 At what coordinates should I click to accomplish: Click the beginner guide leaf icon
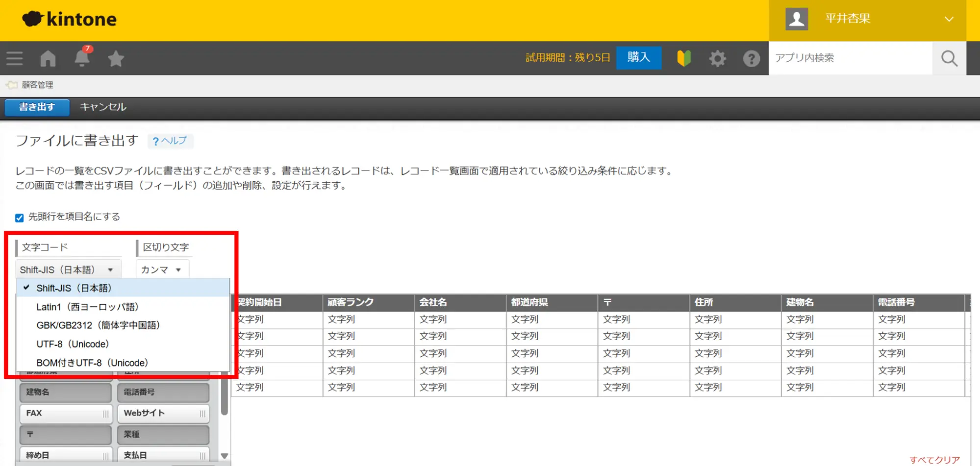pos(683,58)
